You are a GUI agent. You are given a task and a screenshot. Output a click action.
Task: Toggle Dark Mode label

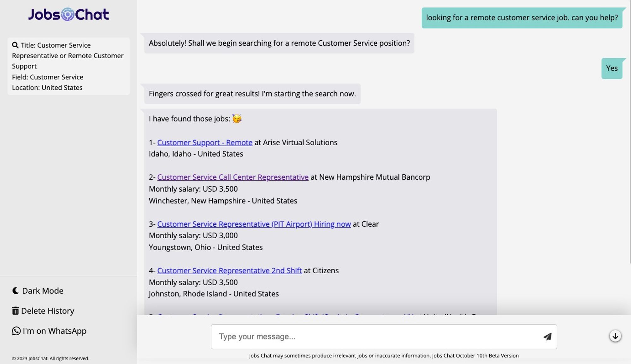43,291
